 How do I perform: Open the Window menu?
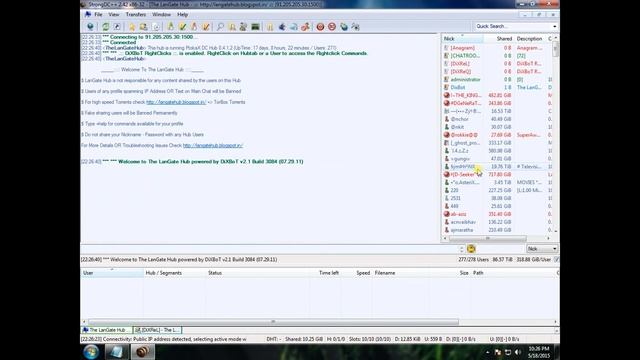[x=161, y=14]
